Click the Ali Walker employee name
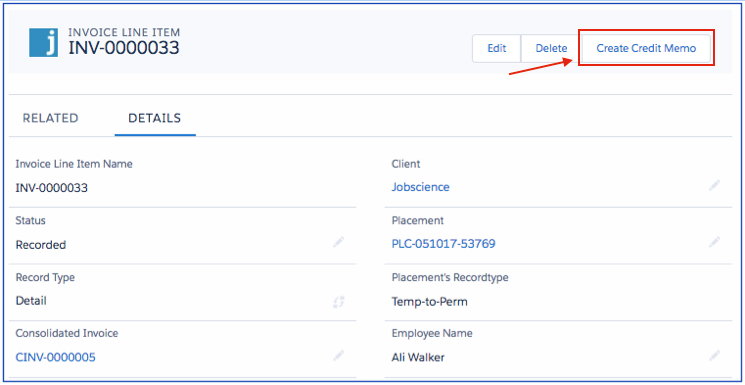Screen dimensions: 745x385 (418, 358)
